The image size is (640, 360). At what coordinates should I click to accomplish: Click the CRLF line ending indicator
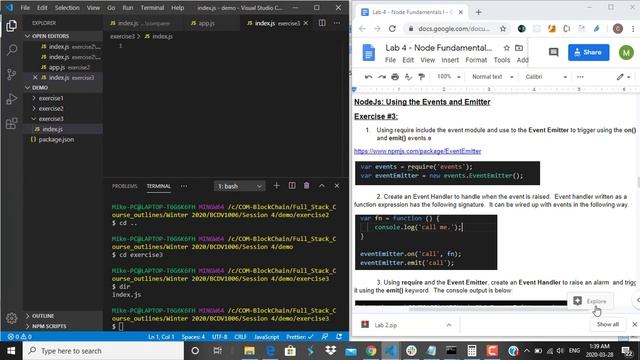(240, 337)
